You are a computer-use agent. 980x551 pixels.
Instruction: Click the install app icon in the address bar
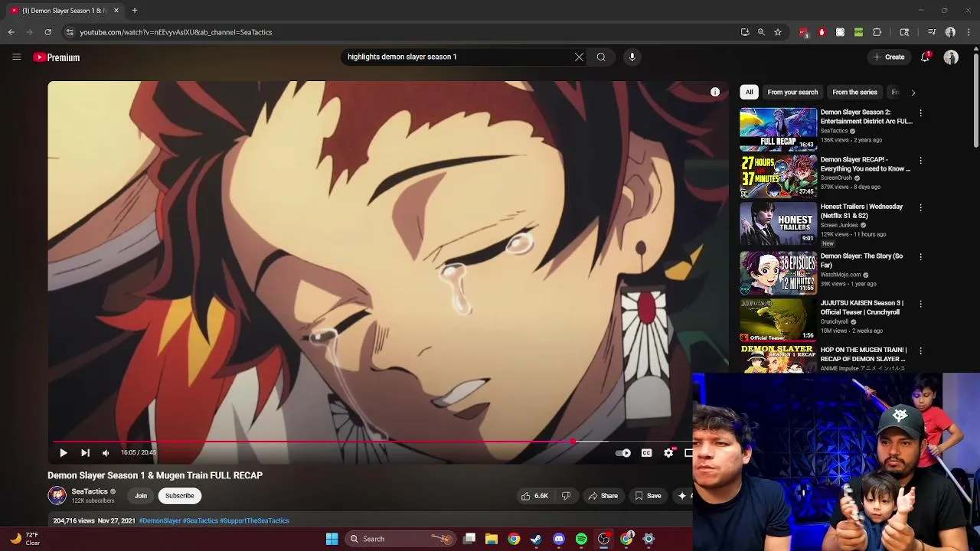pos(745,32)
